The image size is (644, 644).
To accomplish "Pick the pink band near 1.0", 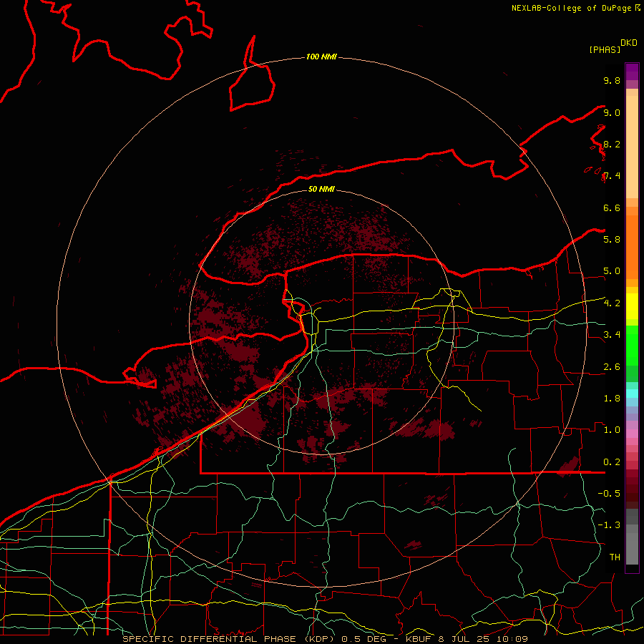I will 632,434.
